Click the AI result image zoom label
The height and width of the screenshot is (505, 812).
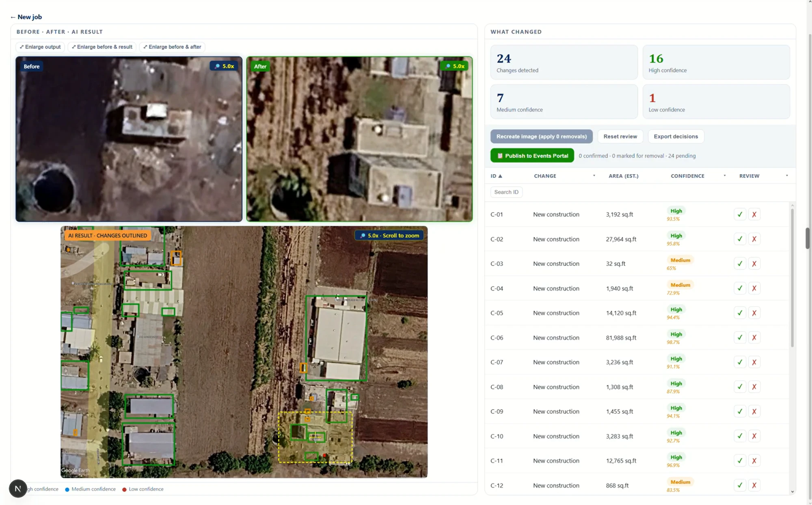389,235
